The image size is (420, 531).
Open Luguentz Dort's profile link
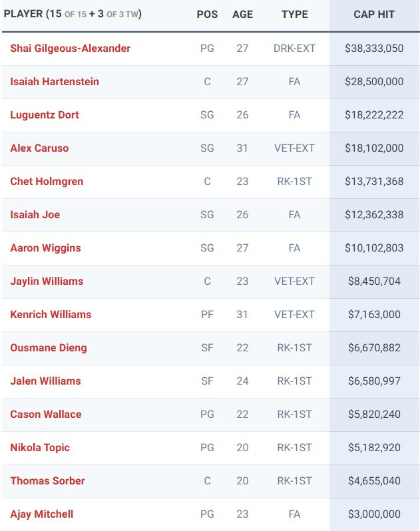[x=45, y=115]
